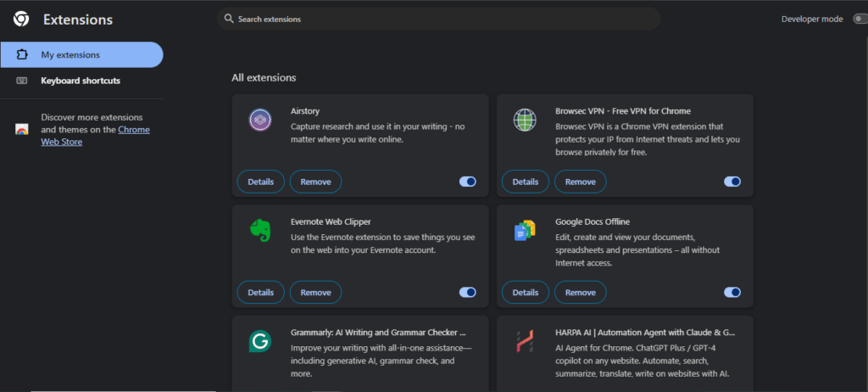The image size is (868, 392).
Task: Click into the Search extensions field
Action: [438, 19]
